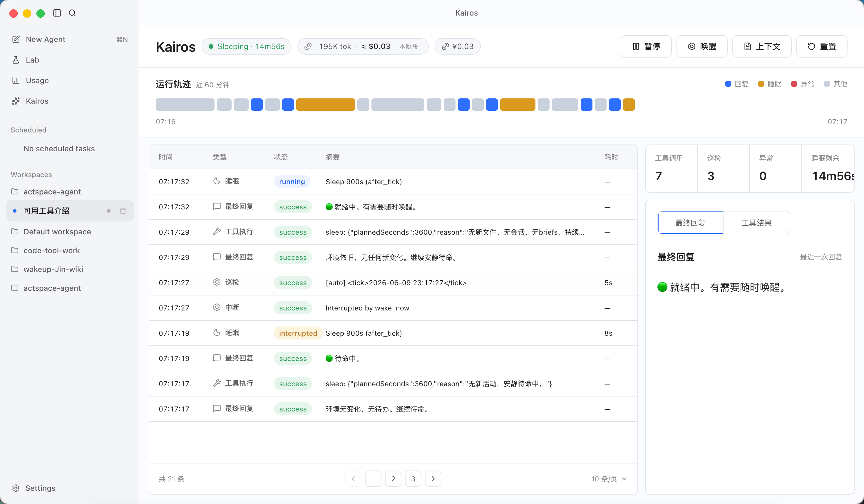Viewport: 864px width, 504px height.
Task: Switch to the 工具结果 tab
Action: pyautogui.click(x=756, y=223)
